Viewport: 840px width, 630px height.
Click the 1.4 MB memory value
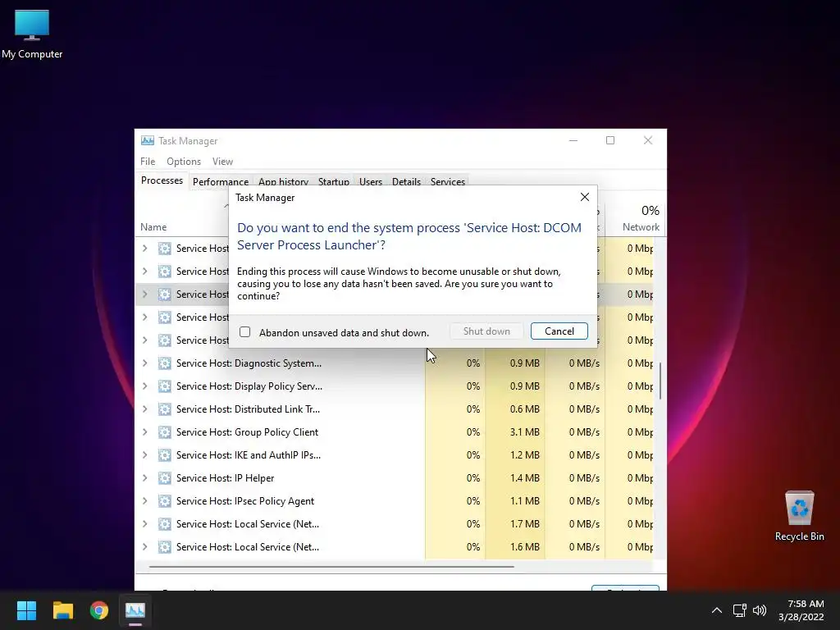[x=524, y=478]
